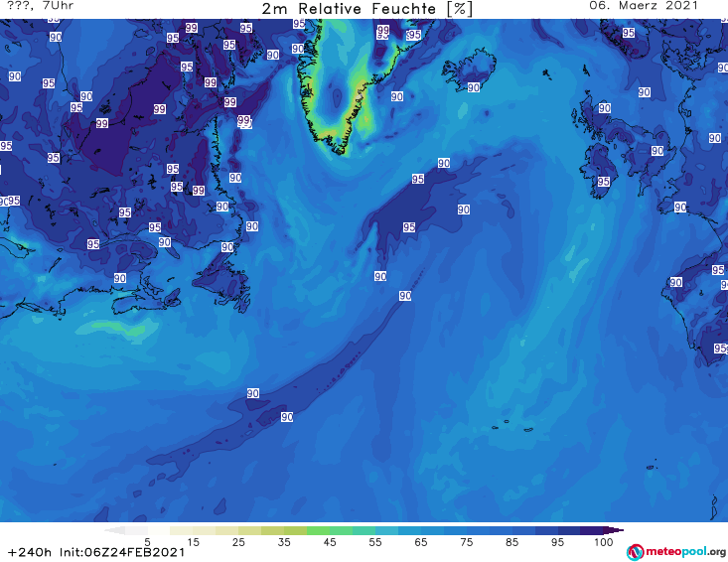728x562 pixels.
Task: Click the legend tick value 45
Action: [329, 542]
